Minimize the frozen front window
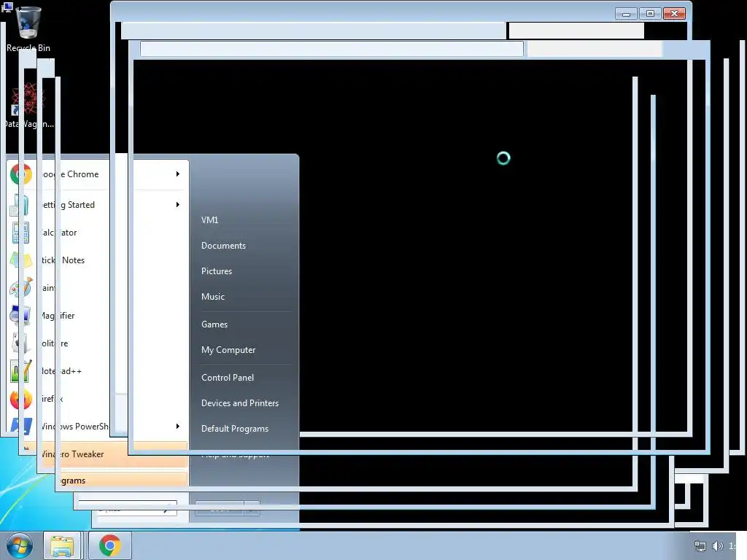The height and width of the screenshot is (560, 747). click(626, 14)
